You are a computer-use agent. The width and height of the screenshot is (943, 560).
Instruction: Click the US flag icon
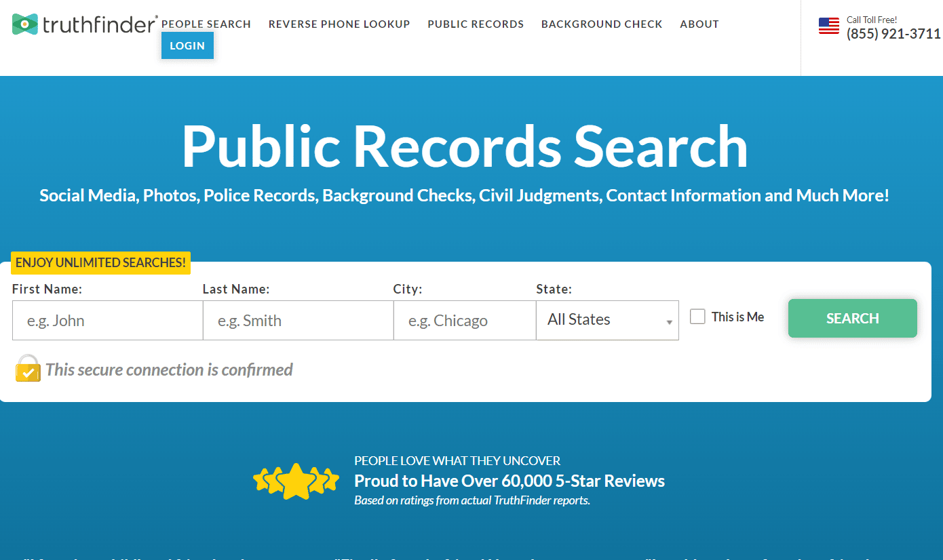point(829,26)
